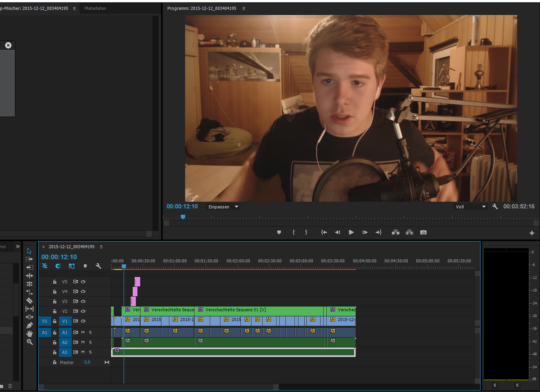Open the Programm panel menu
The width and height of the screenshot is (540, 392).
pyautogui.click(x=243, y=9)
